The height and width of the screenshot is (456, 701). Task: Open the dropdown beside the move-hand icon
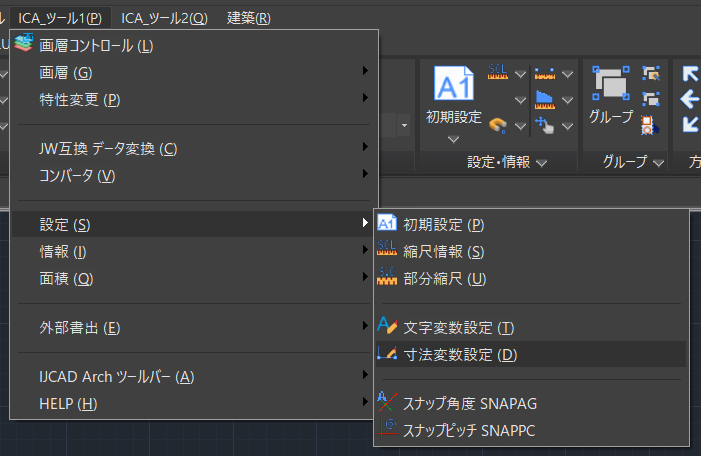pos(567,127)
